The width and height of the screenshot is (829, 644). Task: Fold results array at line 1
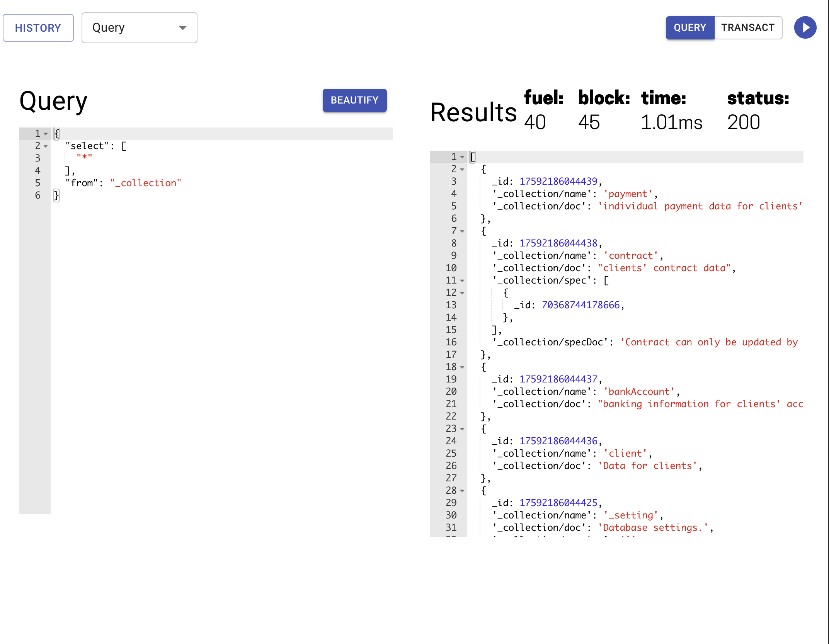click(462, 157)
